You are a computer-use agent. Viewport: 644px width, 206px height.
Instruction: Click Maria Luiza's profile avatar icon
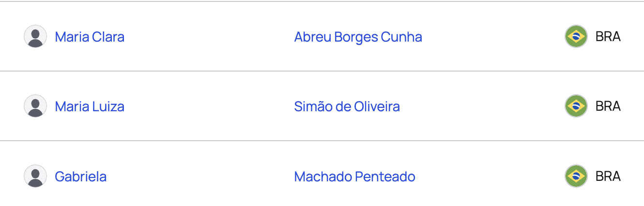click(x=35, y=106)
